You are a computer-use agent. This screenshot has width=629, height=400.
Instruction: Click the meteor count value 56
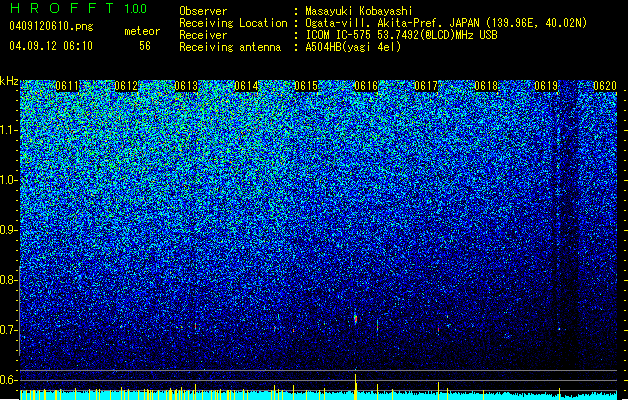click(145, 46)
